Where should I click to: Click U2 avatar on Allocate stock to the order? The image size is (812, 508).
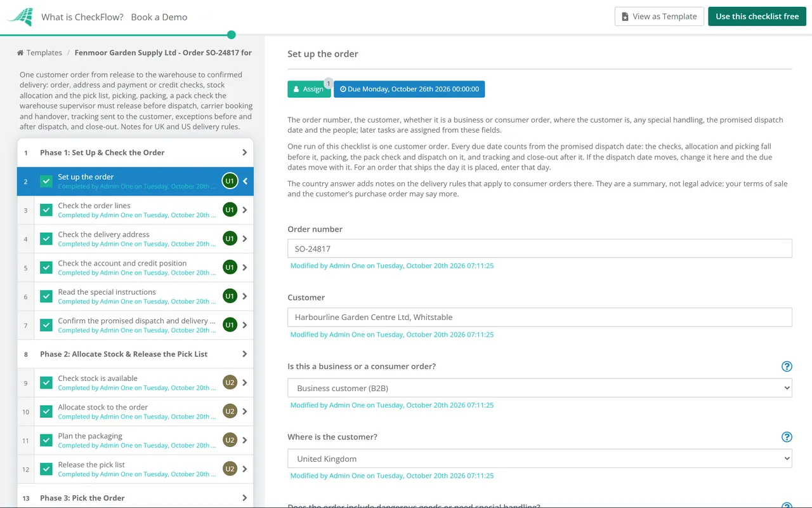(230, 411)
